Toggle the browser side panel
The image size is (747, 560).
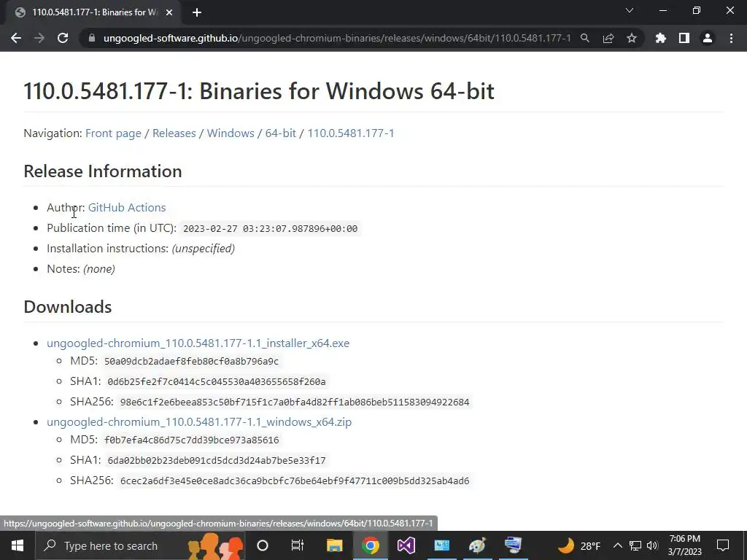point(684,38)
